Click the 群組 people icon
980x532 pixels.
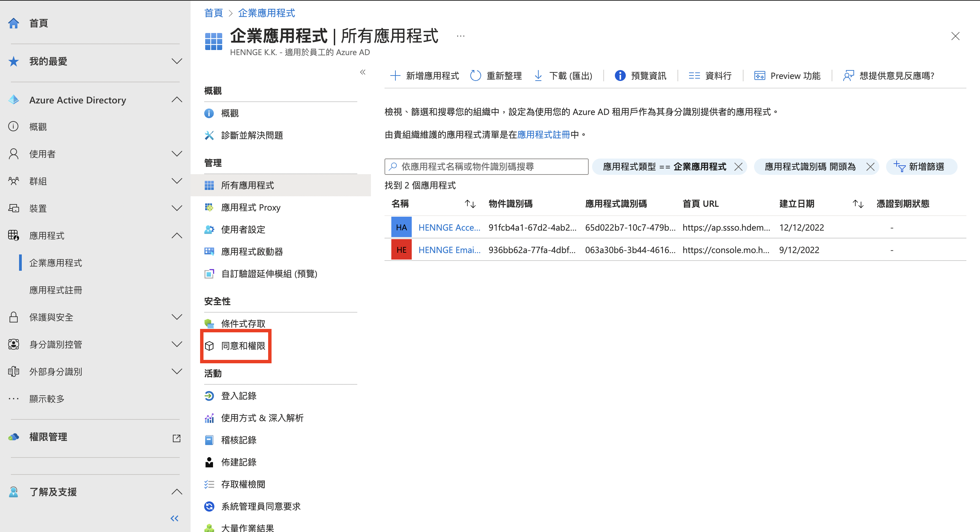pyautogui.click(x=14, y=181)
